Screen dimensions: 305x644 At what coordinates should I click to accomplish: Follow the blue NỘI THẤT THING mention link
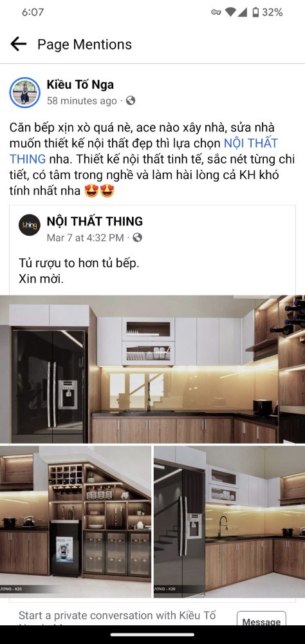pos(250,144)
